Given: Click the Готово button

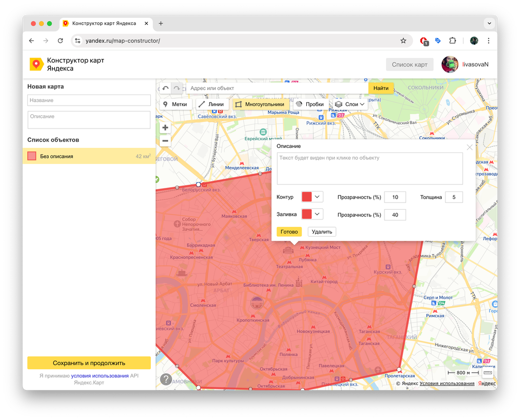Looking at the screenshot, I should click(x=289, y=232).
